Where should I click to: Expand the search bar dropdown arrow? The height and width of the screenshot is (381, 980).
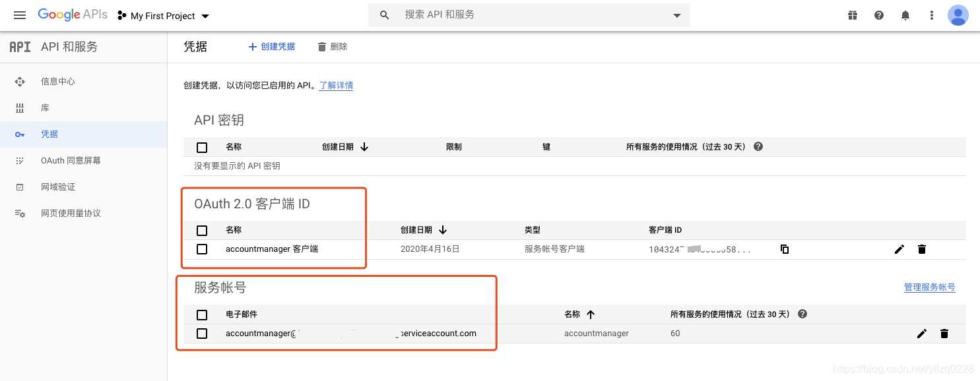tap(676, 16)
